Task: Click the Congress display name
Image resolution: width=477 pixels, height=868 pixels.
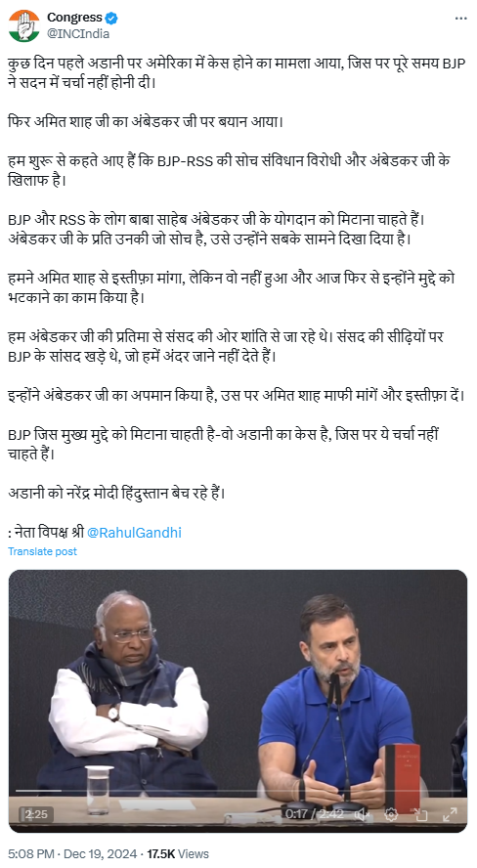Action: pyautogui.click(x=74, y=18)
